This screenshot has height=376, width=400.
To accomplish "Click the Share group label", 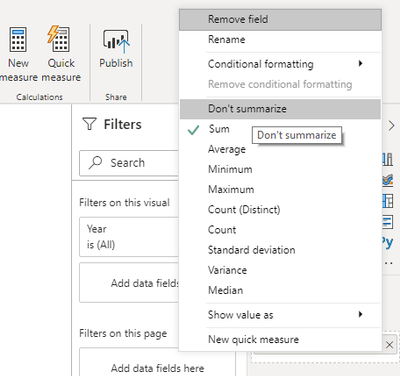I will (116, 97).
